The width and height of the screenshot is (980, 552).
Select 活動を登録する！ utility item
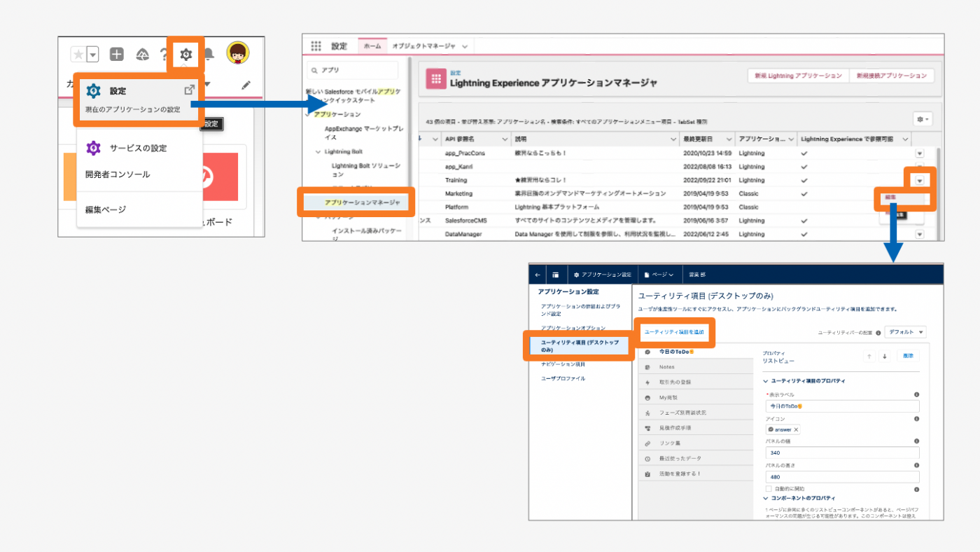695,474
